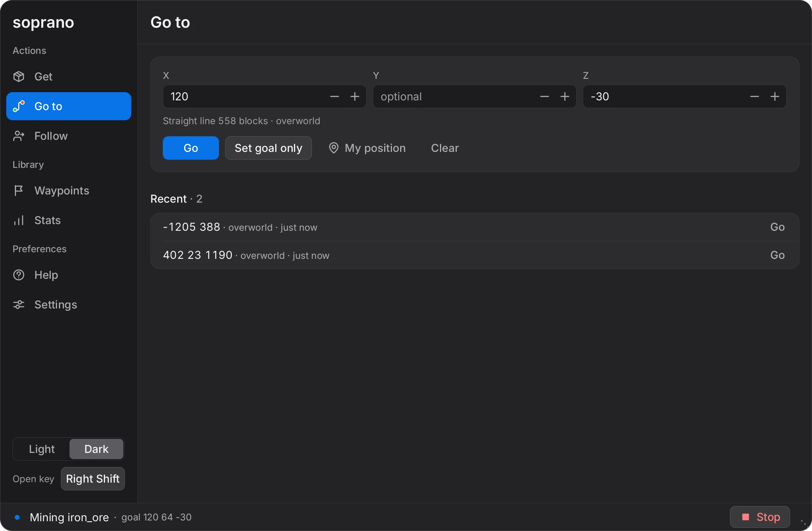The image size is (812, 531).
Task: Click the Settings sliders icon
Action: click(x=19, y=305)
